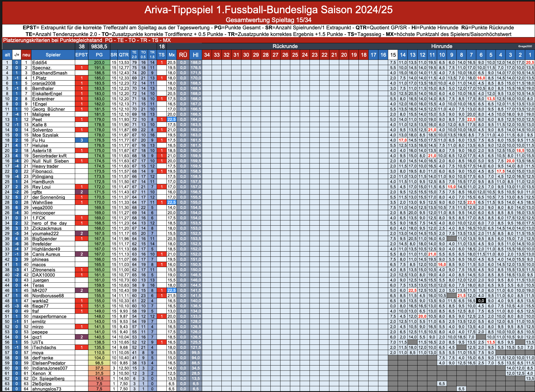The width and height of the screenshot is (535, 392).
Task: Click the blue EPST cell '3' for Fu Hu
Action: (x=81, y=140)
